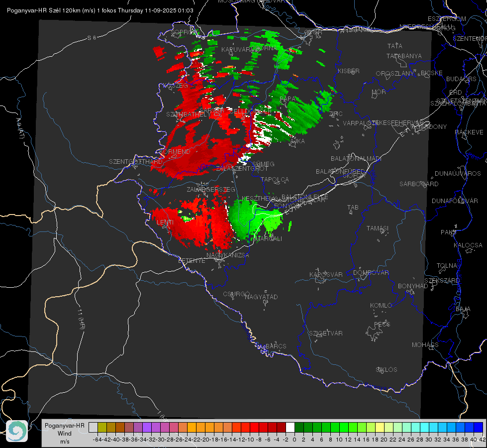Image resolution: width=487 pixels, height=448 pixels.
Task: Click the 'KORMEND' city label
Action: click(175, 152)
